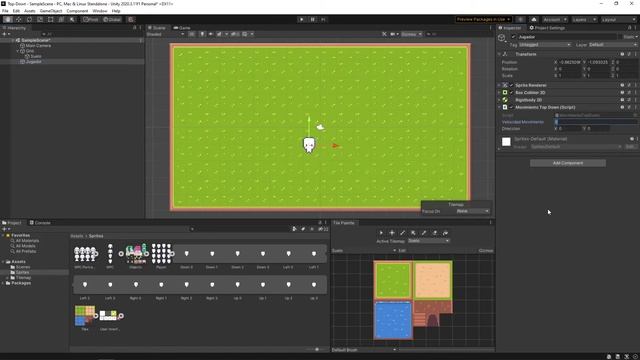Select the custom editor tools icon
640x360 pixels.
click(72, 19)
